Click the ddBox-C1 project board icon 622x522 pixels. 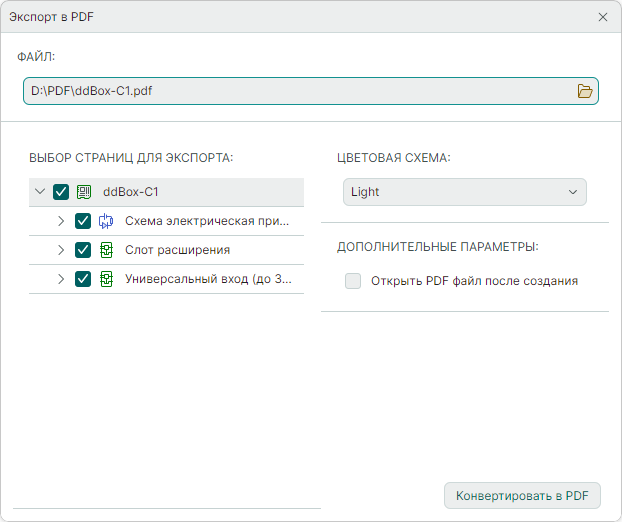click(x=84, y=192)
